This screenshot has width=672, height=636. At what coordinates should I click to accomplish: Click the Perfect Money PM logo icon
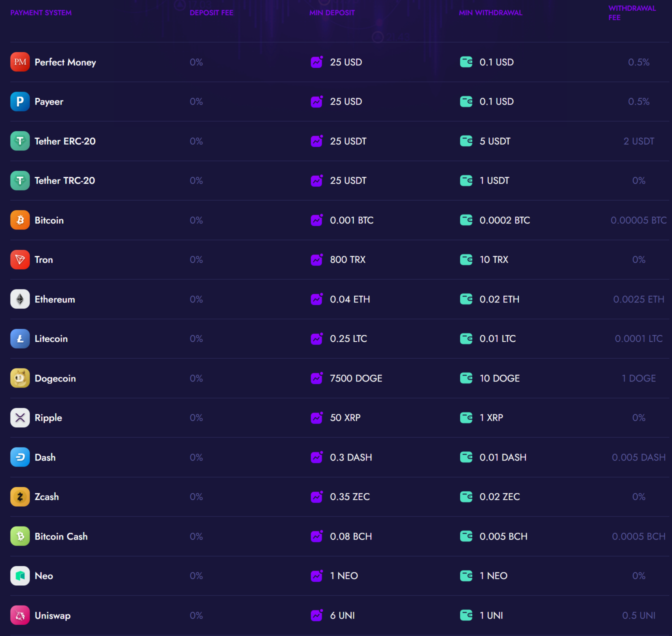pyautogui.click(x=20, y=62)
